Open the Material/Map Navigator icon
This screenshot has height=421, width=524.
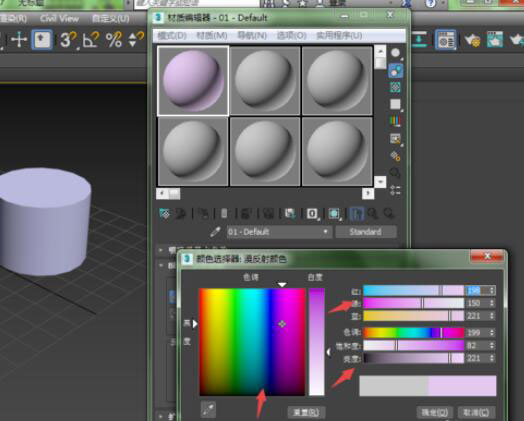396,190
